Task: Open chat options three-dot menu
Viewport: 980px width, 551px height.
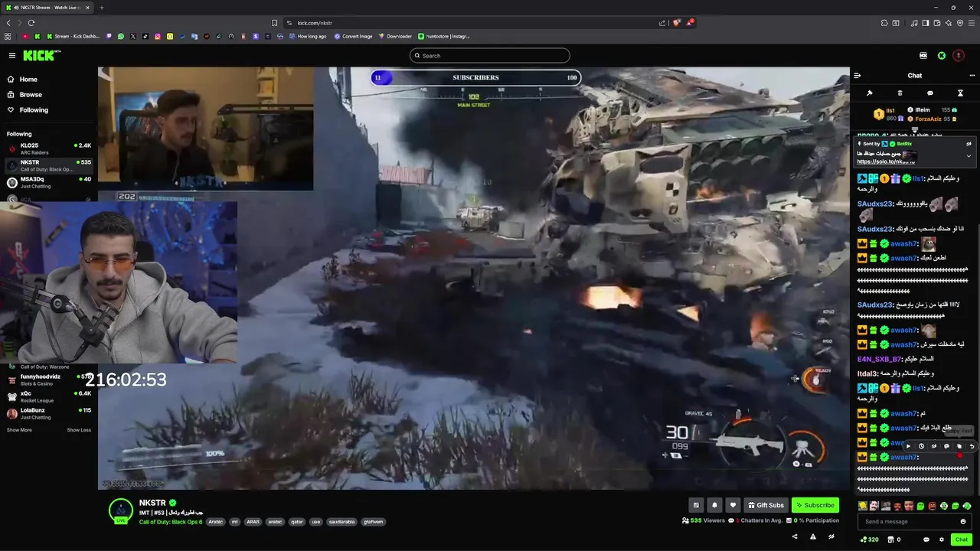Action: [x=972, y=76]
